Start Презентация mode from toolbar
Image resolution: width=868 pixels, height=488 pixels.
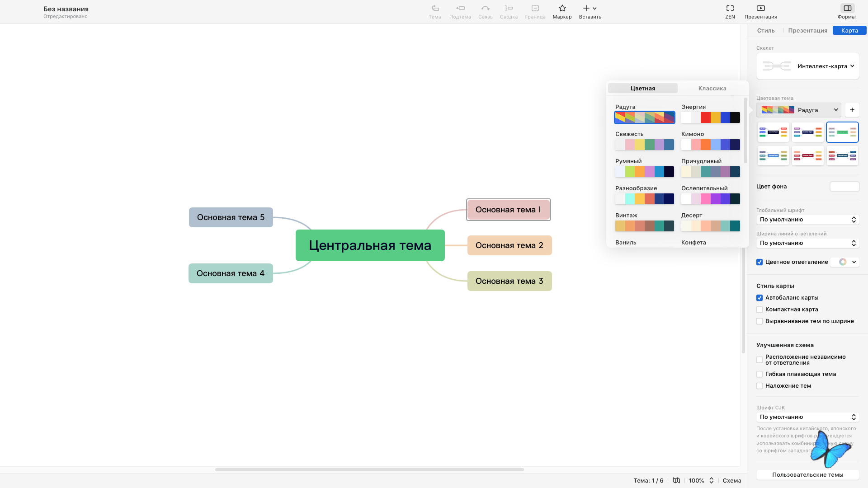click(760, 9)
